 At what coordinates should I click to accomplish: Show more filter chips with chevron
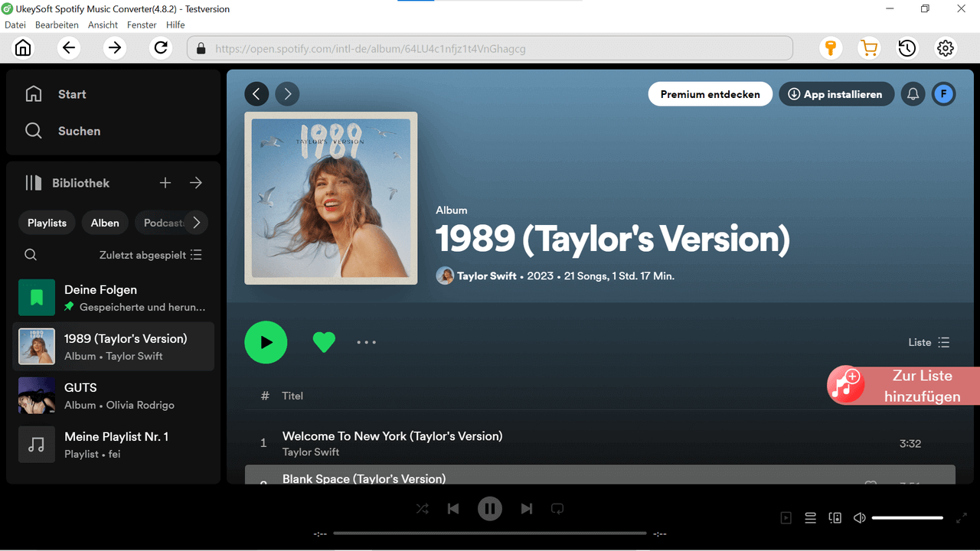point(197,223)
